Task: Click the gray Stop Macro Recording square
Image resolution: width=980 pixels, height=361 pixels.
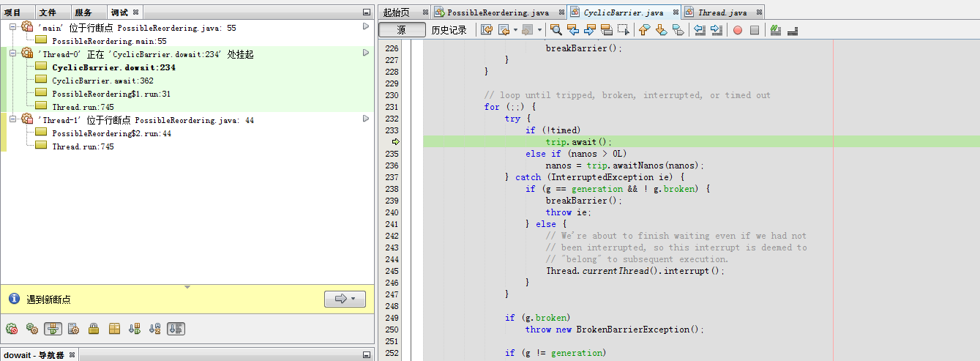Action: (755, 30)
